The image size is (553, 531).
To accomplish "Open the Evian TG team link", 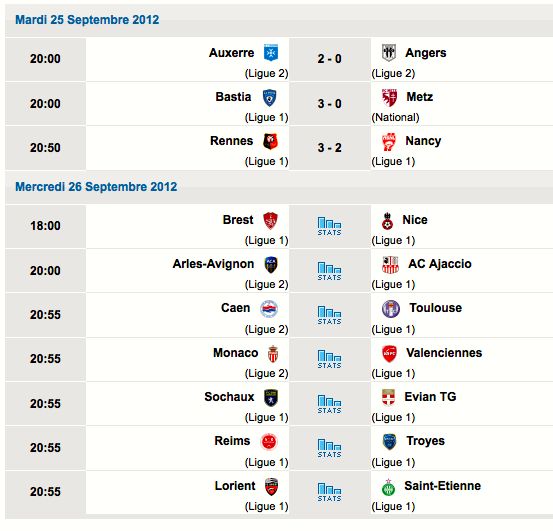I will pyautogui.click(x=430, y=397).
